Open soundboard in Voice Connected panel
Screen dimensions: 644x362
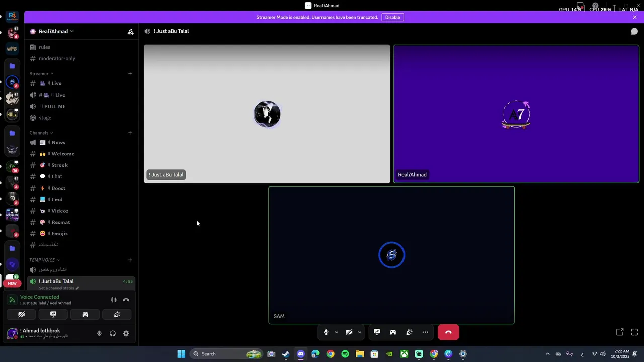(x=117, y=314)
